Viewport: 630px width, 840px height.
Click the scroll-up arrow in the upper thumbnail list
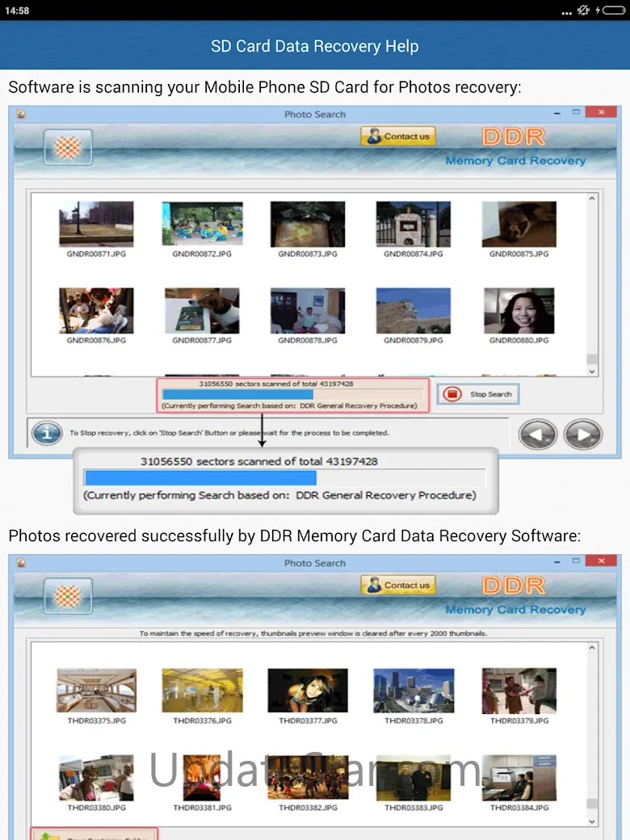pos(592,198)
